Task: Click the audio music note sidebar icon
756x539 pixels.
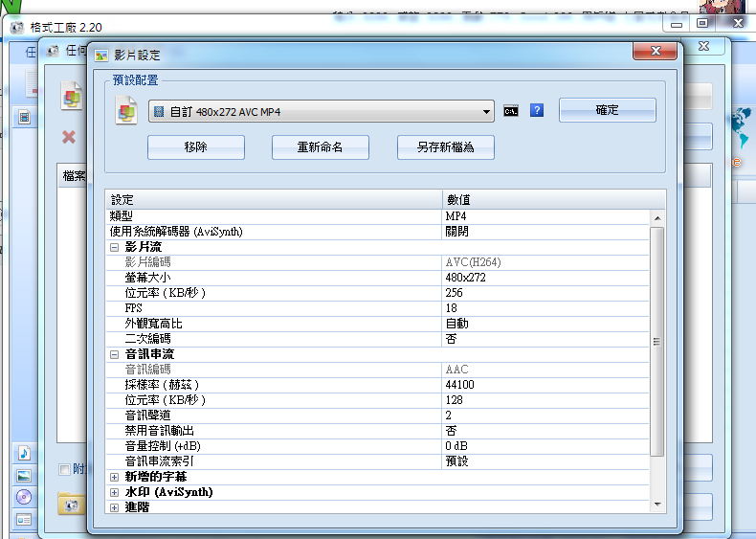Action: pos(24,453)
